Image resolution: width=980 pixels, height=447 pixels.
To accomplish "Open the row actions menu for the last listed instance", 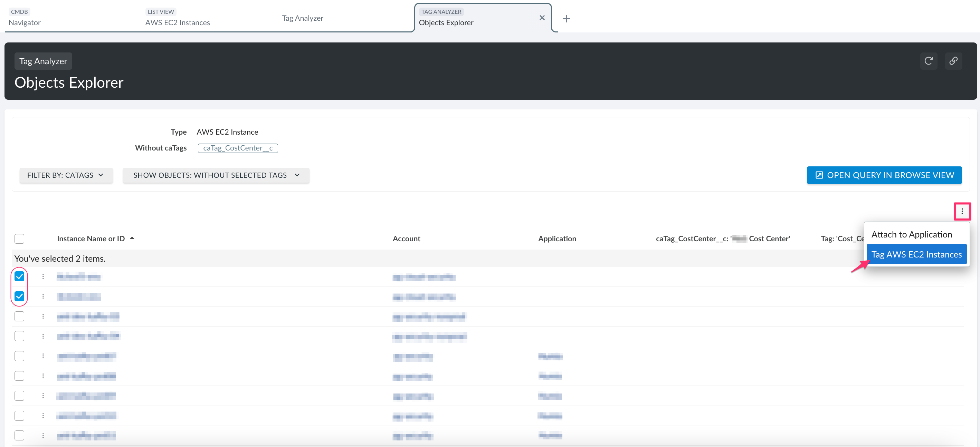I will (x=43, y=435).
